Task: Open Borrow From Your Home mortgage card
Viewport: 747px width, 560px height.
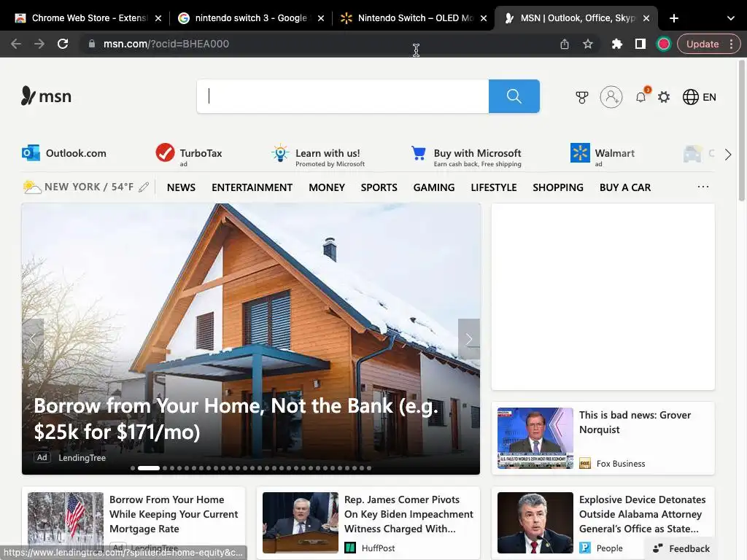Action: (174, 514)
